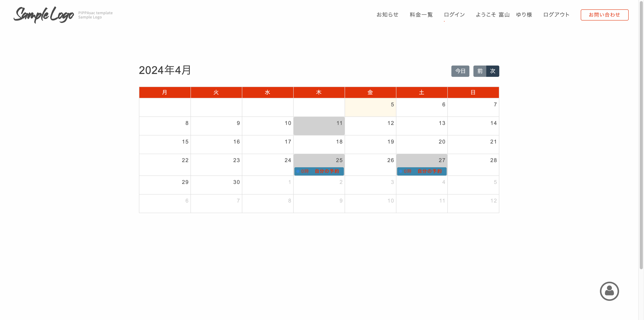Click date 30 in the calendar
The image size is (644, 320).
click(216, 185)
